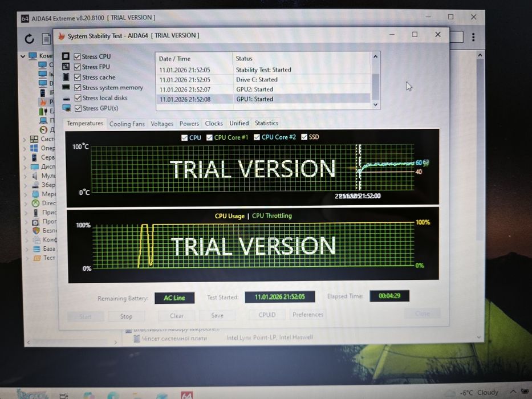
Task: Open the Powers tab
Action: pos(189,124)
